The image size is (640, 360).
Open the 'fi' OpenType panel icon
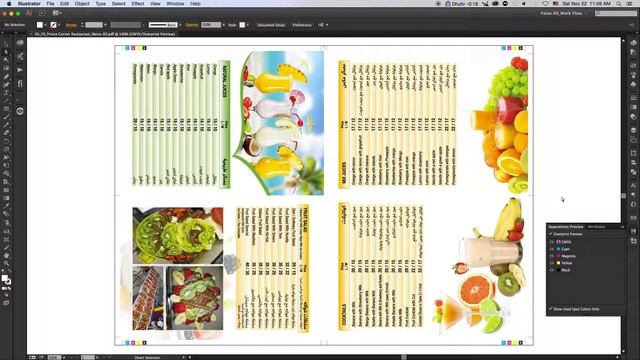[x=20, y=84]
